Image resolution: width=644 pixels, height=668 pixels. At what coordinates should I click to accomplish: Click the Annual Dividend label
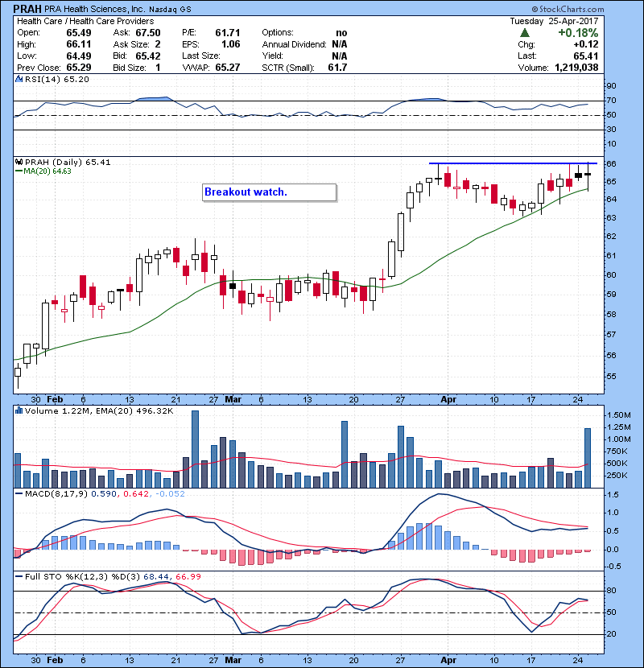click(294, 44)
